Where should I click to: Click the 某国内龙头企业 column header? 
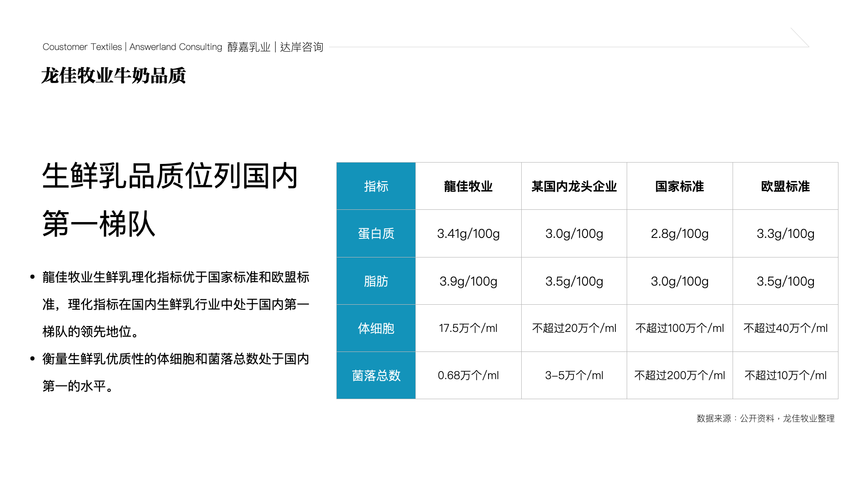click(x=574, y=187)
